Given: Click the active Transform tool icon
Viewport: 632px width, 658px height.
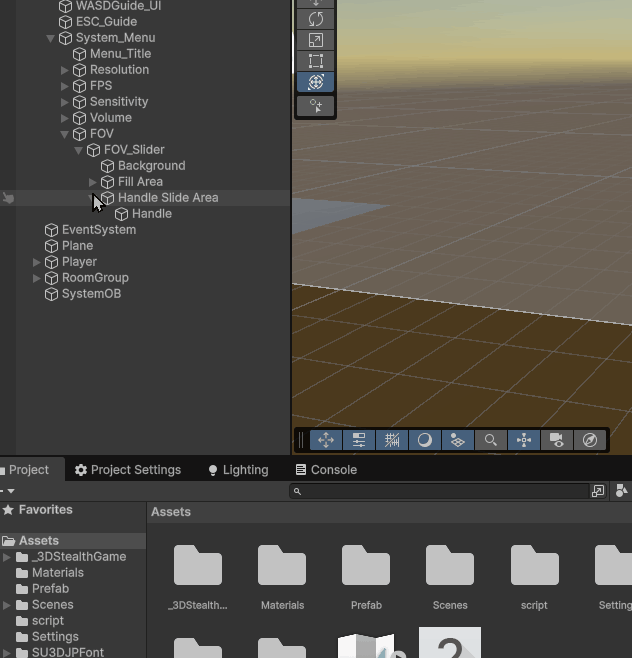Looking at the screenshot, I should click(x=315, y=82).
